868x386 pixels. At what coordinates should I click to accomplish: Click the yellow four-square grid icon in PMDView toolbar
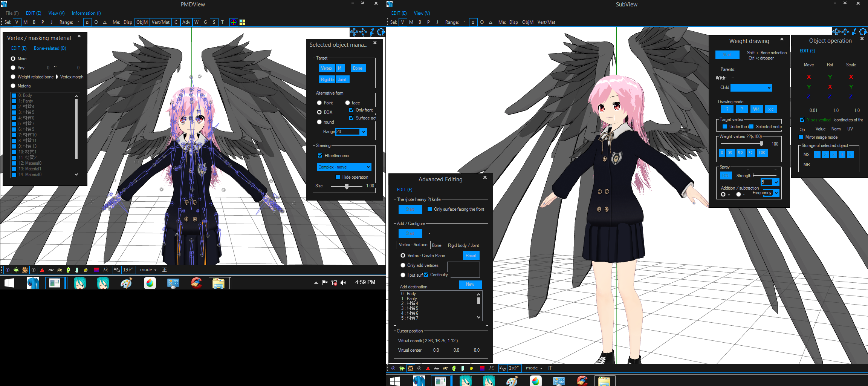(x=242, y=22)
